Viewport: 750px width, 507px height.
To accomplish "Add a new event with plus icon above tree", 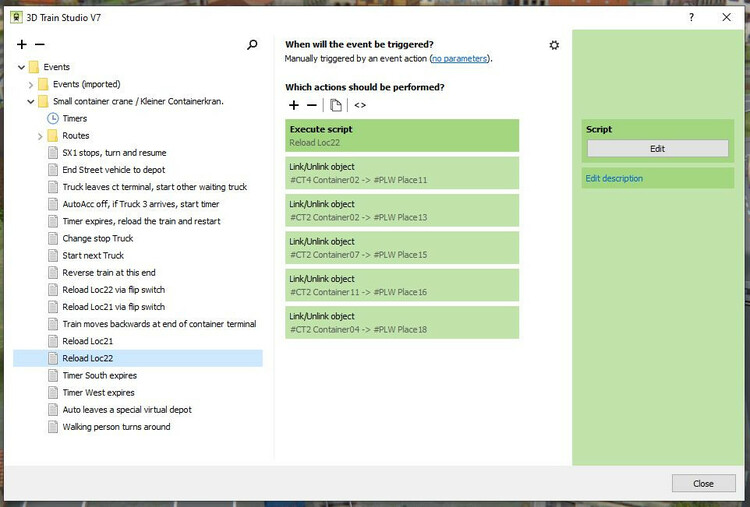I will tap(22, 44).
